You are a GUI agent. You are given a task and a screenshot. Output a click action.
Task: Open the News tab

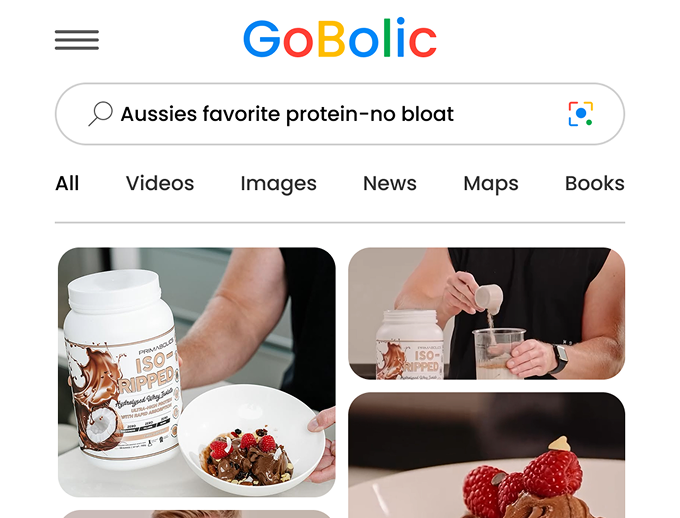pyautogui.click(x=389, y=183)
